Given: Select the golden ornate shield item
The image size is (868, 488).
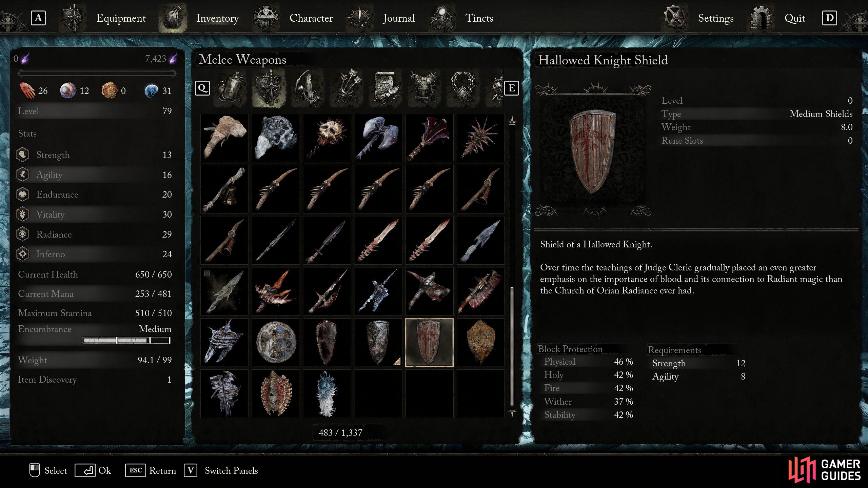Looking at the screenshot, I should pyautogui.click(x=480, y=342).
